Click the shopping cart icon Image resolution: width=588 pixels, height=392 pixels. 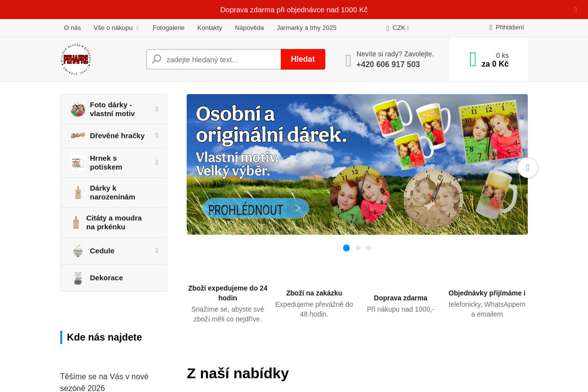click(x=473, y=59)
